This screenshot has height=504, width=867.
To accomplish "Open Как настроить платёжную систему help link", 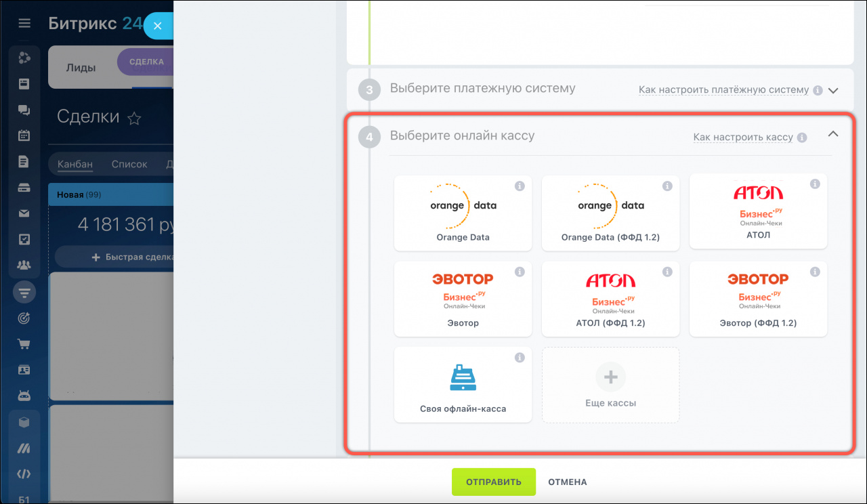I will tap(724, 90).
